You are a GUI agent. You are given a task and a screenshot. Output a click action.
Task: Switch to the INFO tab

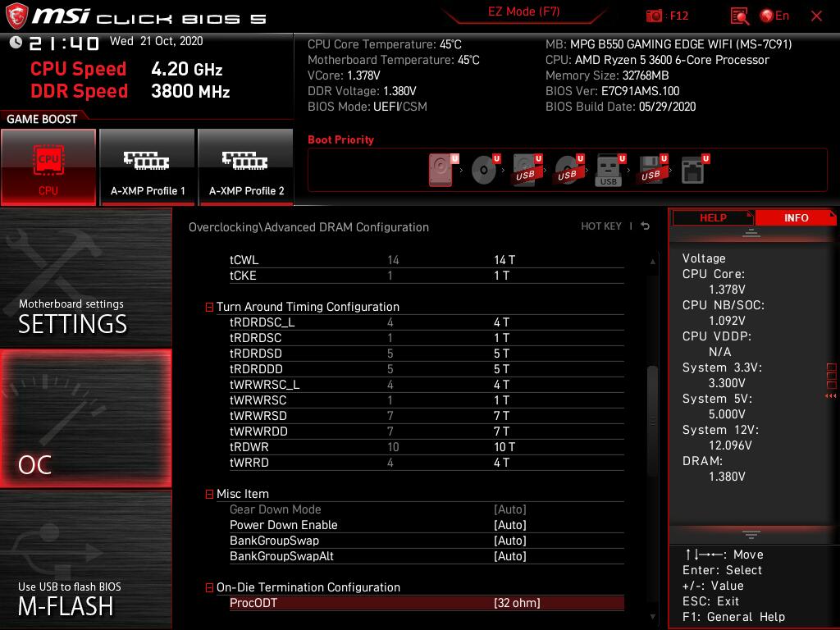[796, 218]
